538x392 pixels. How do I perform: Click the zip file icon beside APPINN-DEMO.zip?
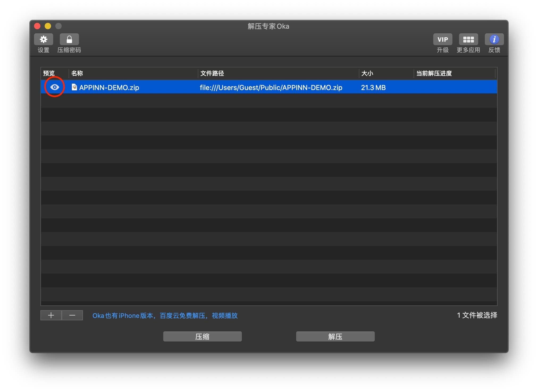74,87
